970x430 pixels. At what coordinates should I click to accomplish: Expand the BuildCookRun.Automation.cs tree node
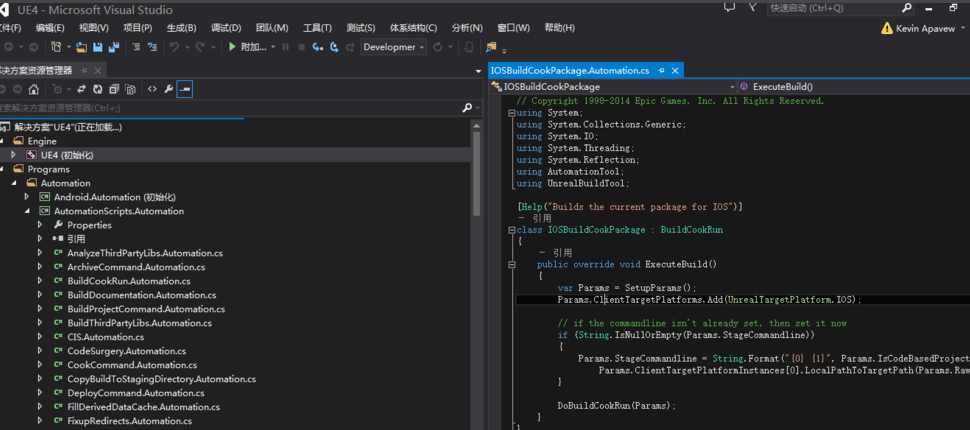pyautogui.click(x=41, y=281)
